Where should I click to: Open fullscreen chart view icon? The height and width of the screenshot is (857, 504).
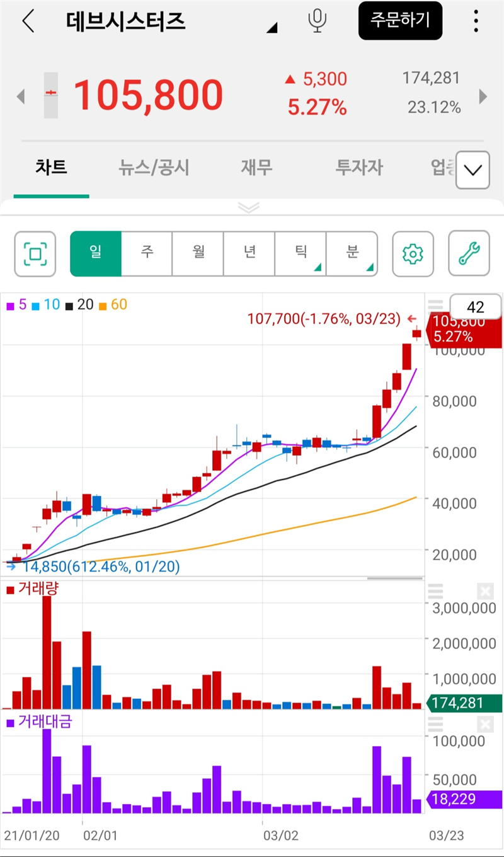(35, 254)
